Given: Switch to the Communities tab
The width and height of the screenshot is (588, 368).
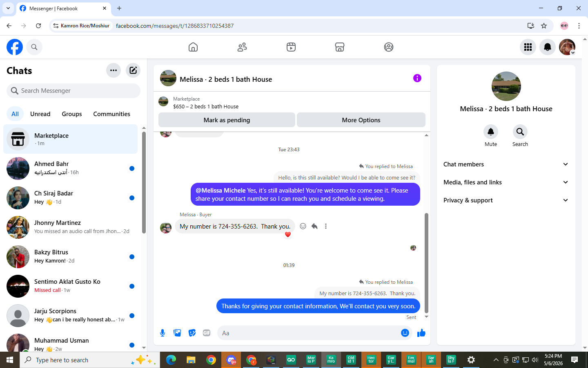Looking at the screenshot, I should click(111, 114).
